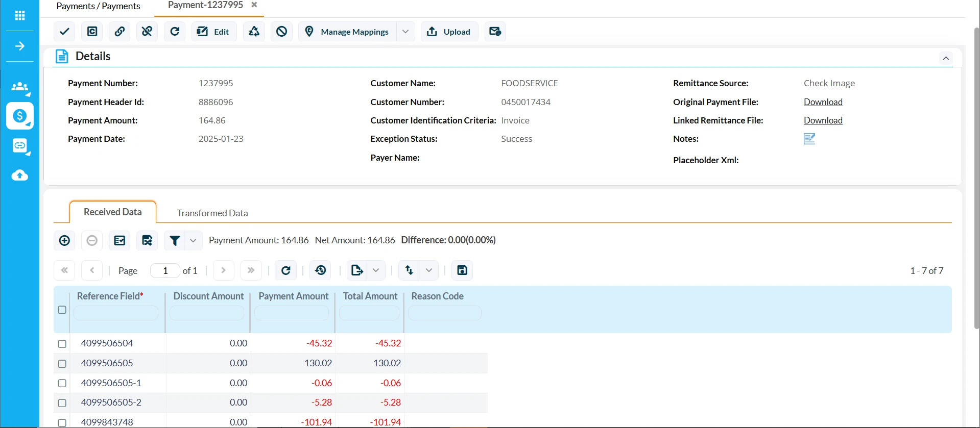The height and width of the screenshot is (428, 980).
Task: Select the Received Data tab
Action: point(113,212)
